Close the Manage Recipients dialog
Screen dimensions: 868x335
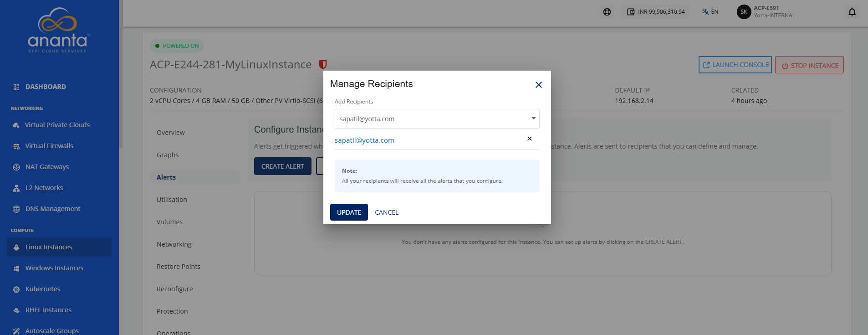tap(538, 85)
